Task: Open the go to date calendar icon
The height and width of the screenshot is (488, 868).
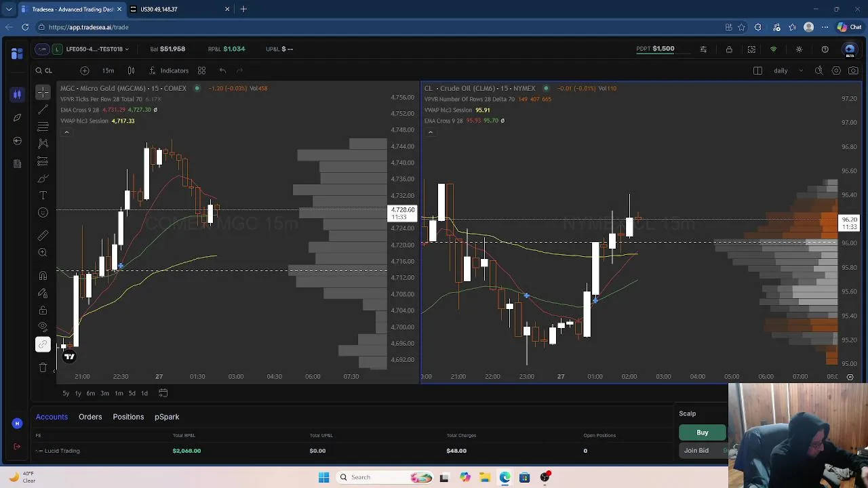Action: 163,393
